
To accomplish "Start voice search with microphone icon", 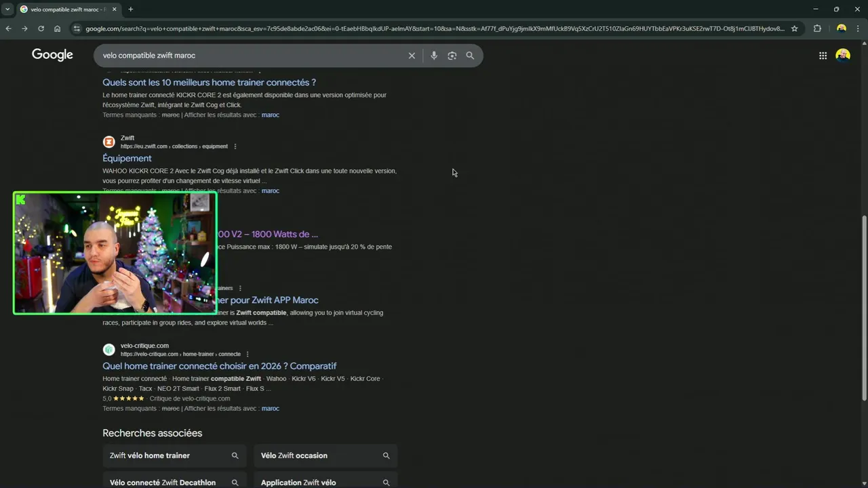I will tap(434, 56).
